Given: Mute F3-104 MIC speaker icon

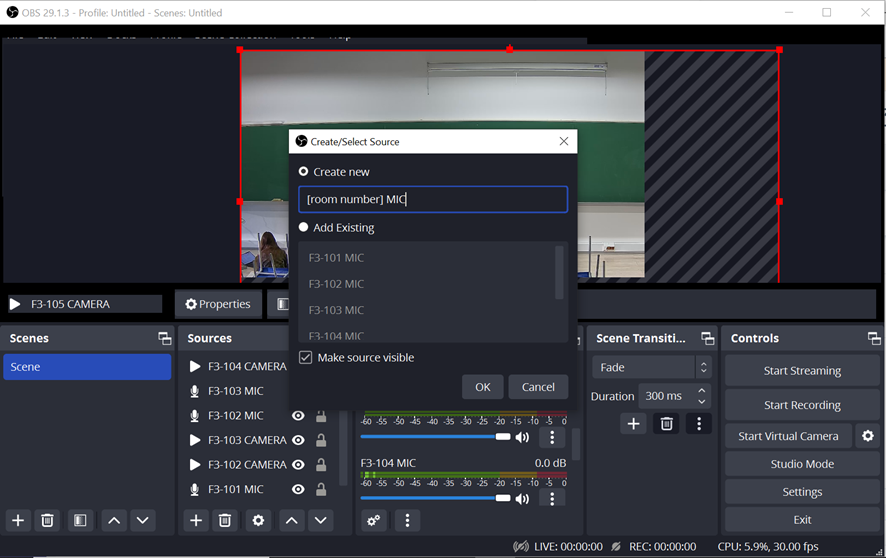Looking at the screenshot, I should [522, 499].
